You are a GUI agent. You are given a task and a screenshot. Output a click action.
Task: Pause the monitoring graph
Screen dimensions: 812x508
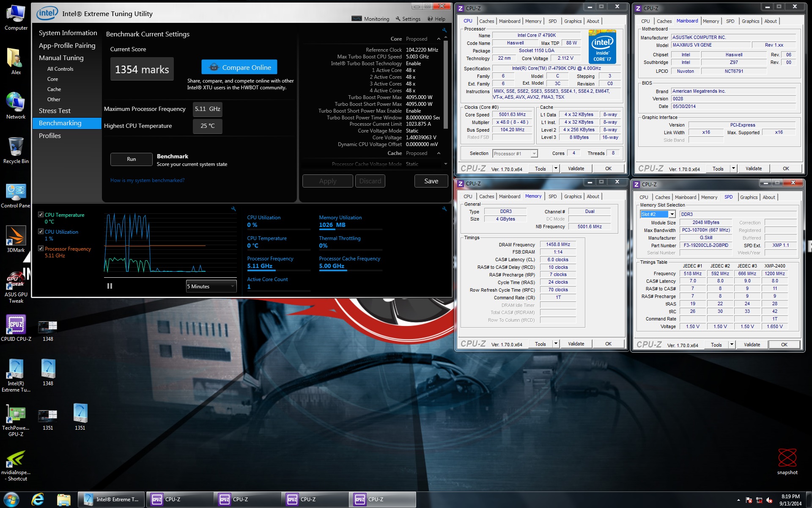pyautogui.click(x=110, y=286)
